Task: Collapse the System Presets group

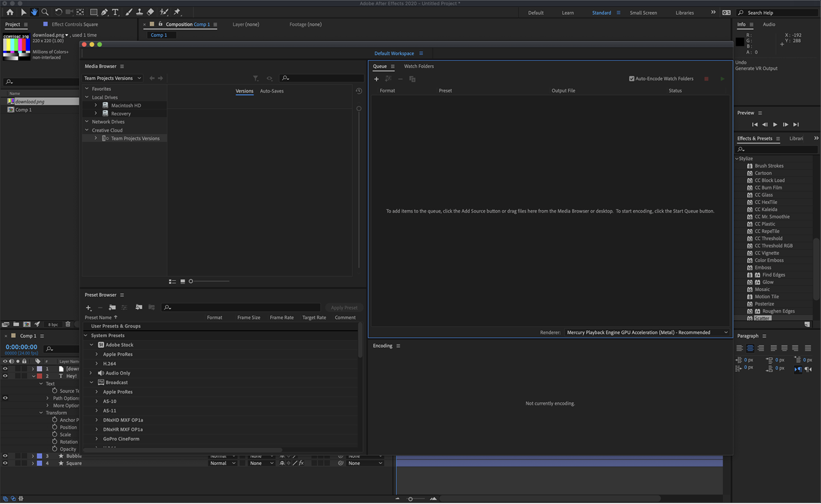Action: (86, 336)
